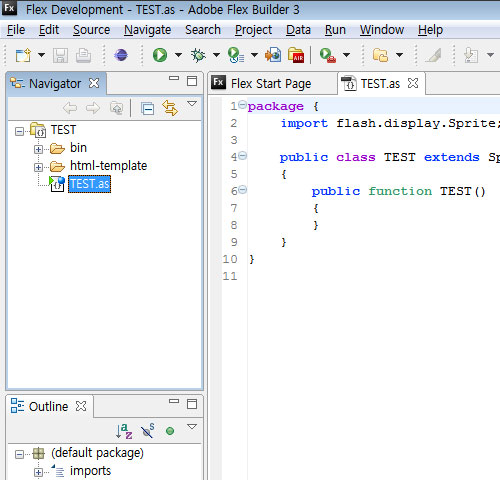Collapse the function fold at line 6
500x480 pixels.
tap(243, 190)
